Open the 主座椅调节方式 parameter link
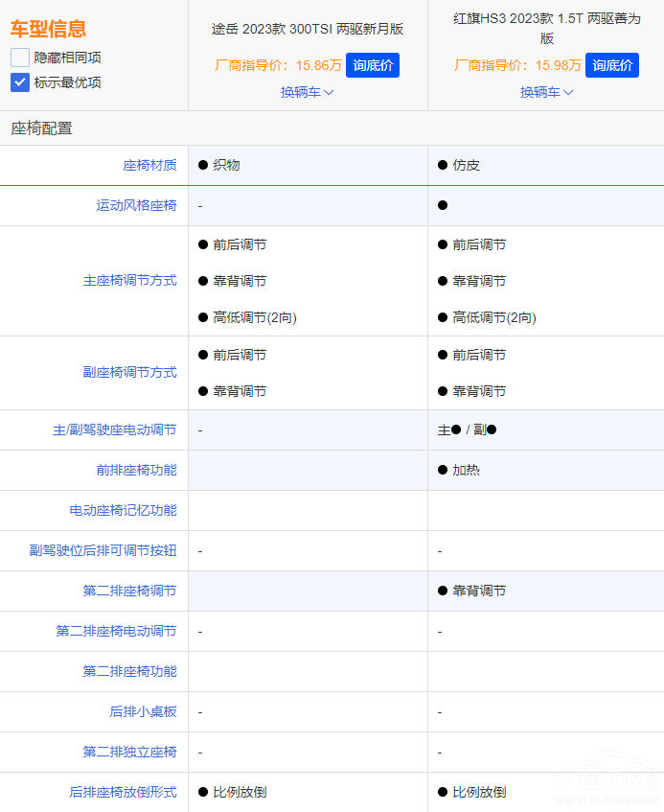664x812 pixels. (129, 281)
